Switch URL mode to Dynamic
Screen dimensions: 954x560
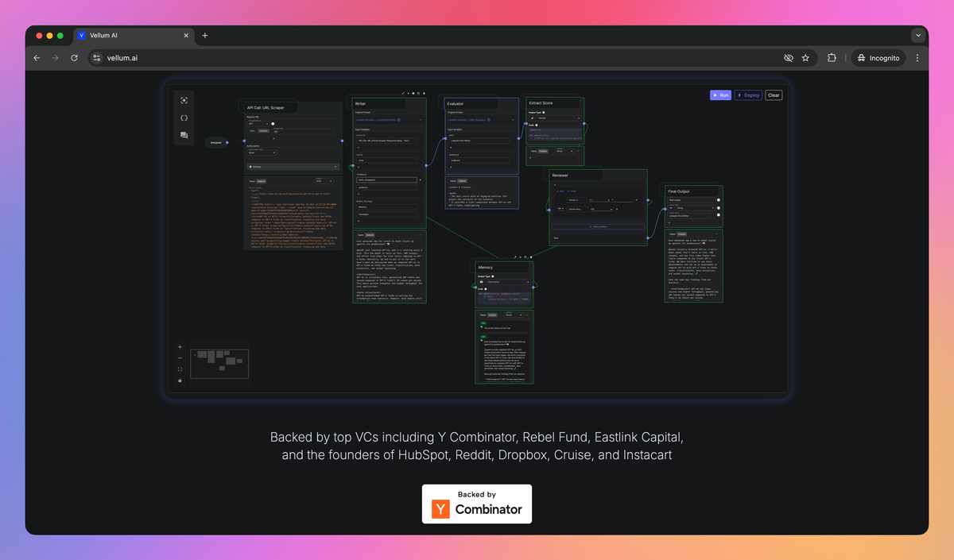[x=264, y=131]
